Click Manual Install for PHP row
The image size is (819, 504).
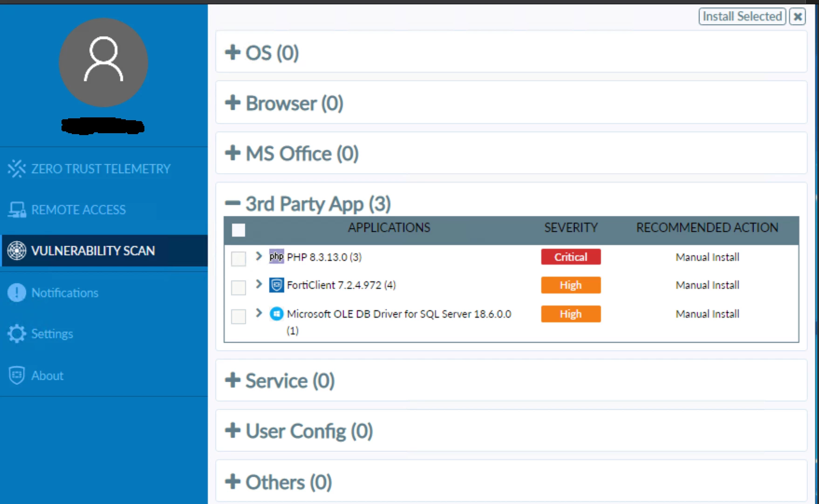coord(707,257)
